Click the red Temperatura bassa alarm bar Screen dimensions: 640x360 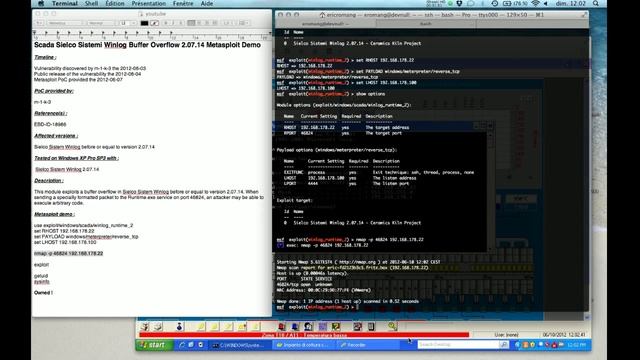pyautogui.click(x=304, y=335)
